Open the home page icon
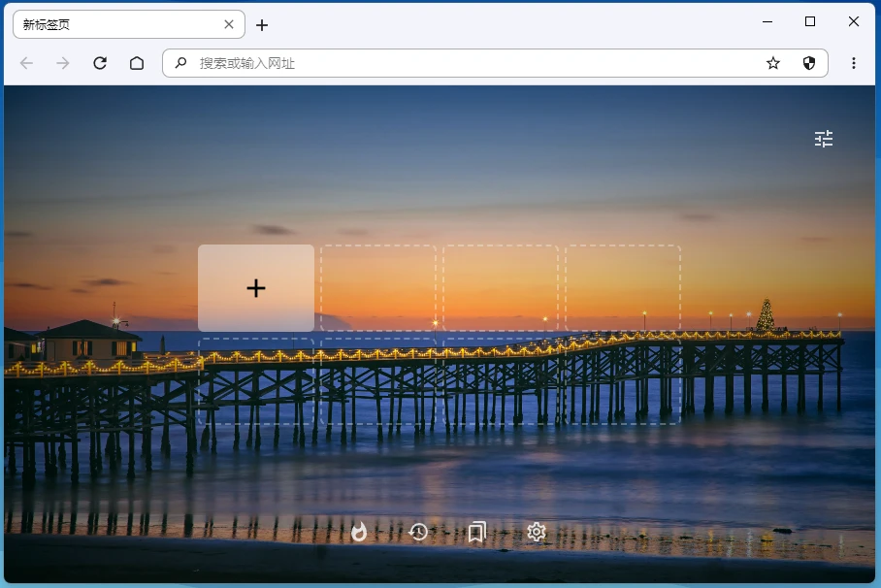The height and width of the screenshot is (588, 881). [x=137, y=63]
